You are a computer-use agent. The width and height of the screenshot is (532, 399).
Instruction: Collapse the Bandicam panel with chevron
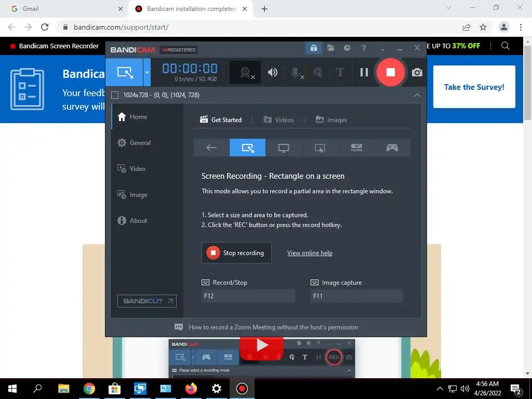417,96
